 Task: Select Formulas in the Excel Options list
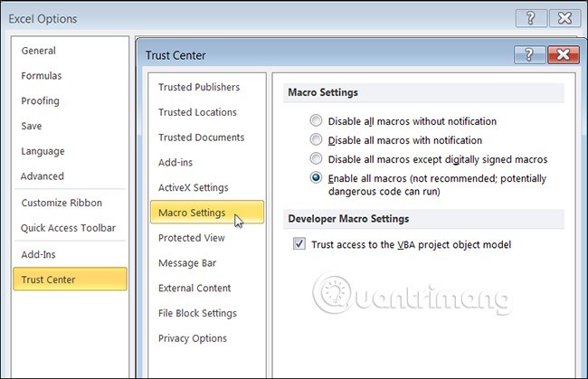coord(42,76)
